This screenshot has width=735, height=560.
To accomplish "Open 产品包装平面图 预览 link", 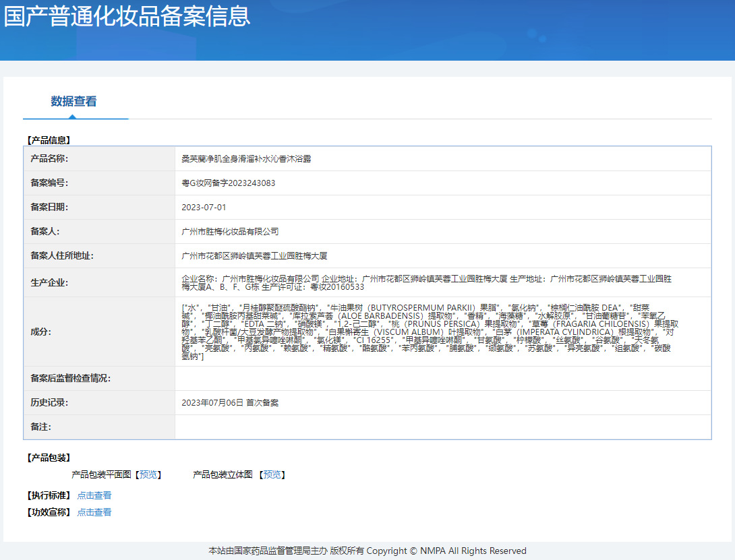I will coord(148,474).
